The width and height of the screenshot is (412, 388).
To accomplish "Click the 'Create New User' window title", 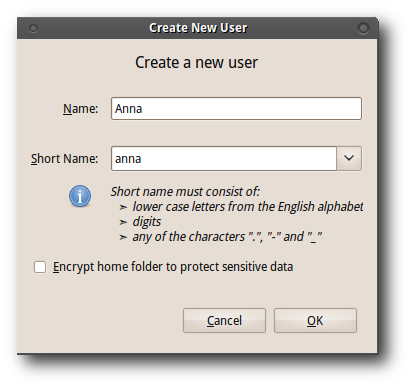I will coord(198,28).
